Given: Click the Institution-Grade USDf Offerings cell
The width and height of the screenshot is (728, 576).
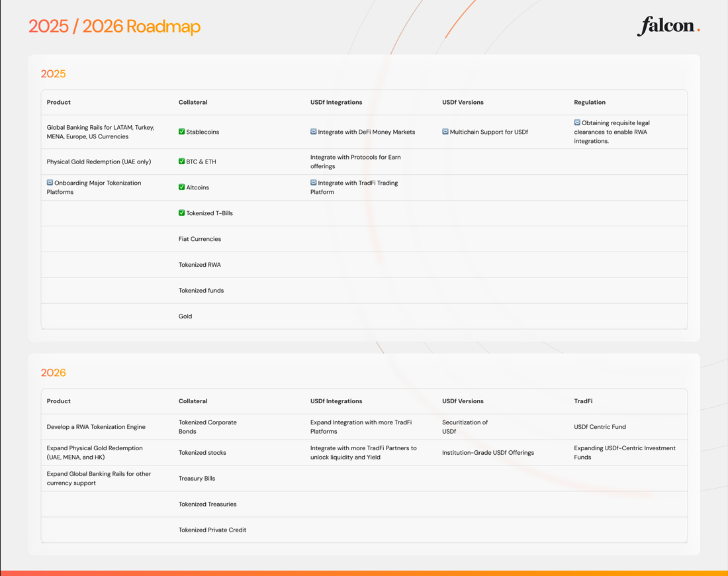Looking at the screenshot, I should click(488, 453).
